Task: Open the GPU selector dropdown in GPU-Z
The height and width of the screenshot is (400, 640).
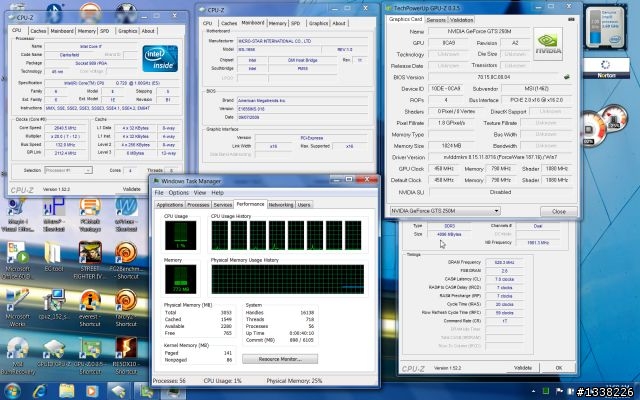Action: click(x=445, y=211)
